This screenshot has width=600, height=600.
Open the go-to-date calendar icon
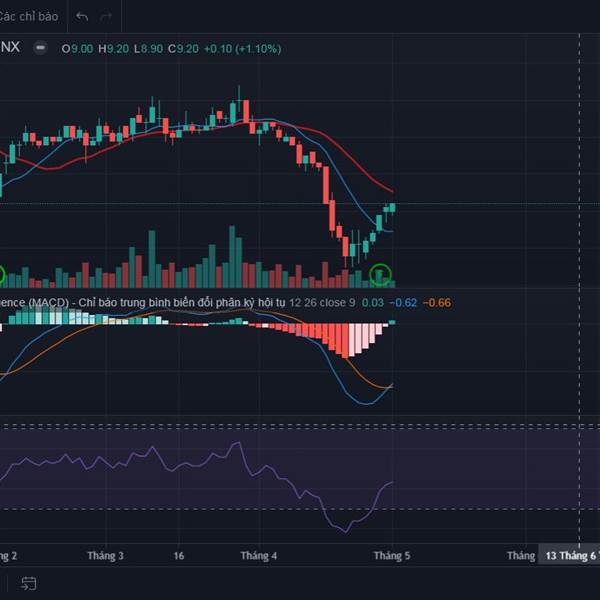coord(29,584)
